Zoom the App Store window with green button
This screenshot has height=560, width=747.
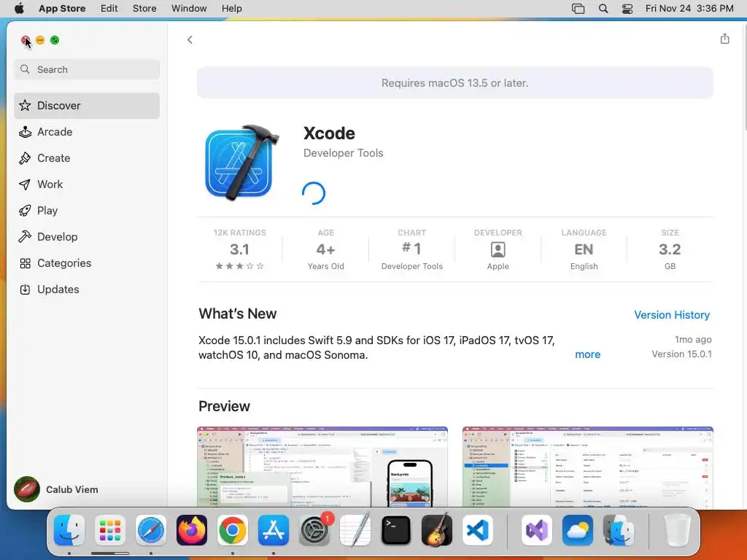click(x=55, y=40)
